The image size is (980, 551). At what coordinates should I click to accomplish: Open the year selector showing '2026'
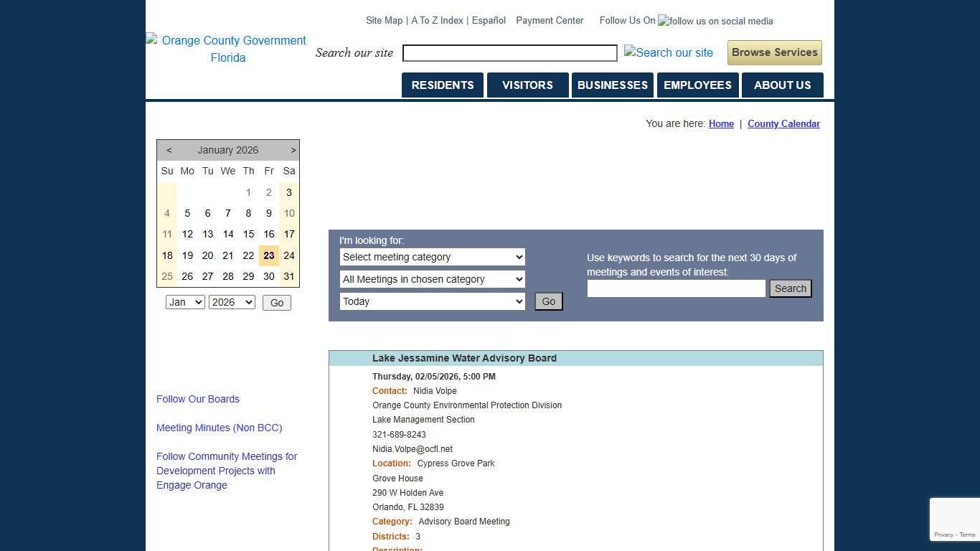pos(231,302)
